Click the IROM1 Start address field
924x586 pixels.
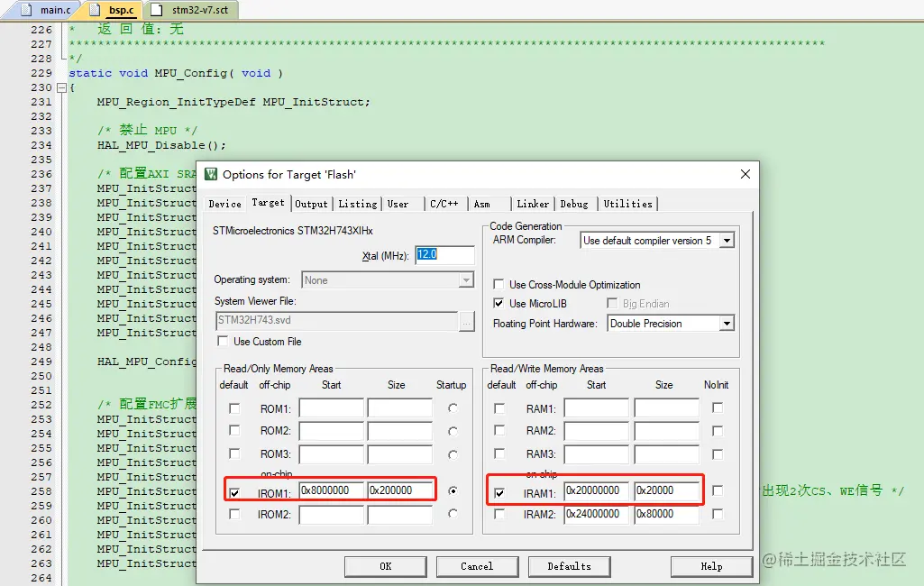(x=331, y=490)
